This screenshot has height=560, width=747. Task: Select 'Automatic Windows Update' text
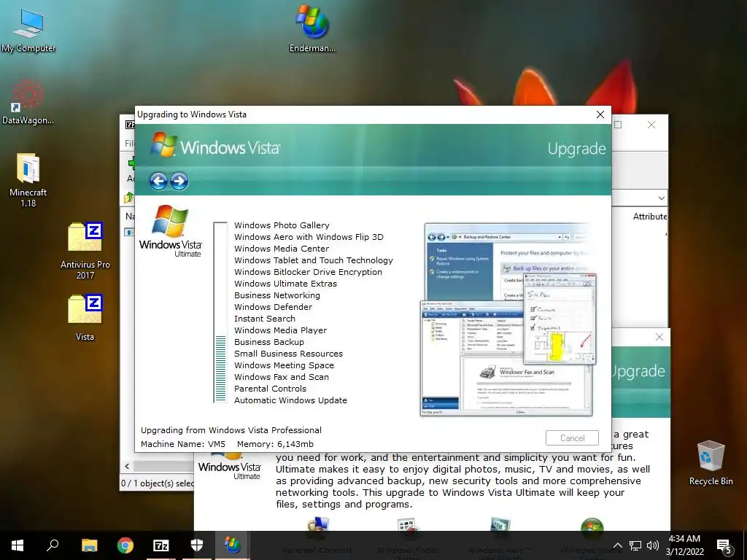tap(290, 400)
